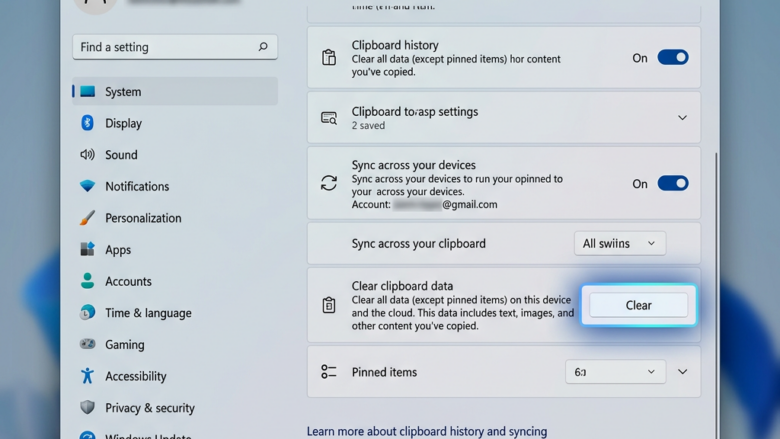Image resolution: width=780 pixels, height=439 pixels.
Task: Click the paintbrush icon beside Personalization
Action: pyautogui.click(x=87, y=218)
